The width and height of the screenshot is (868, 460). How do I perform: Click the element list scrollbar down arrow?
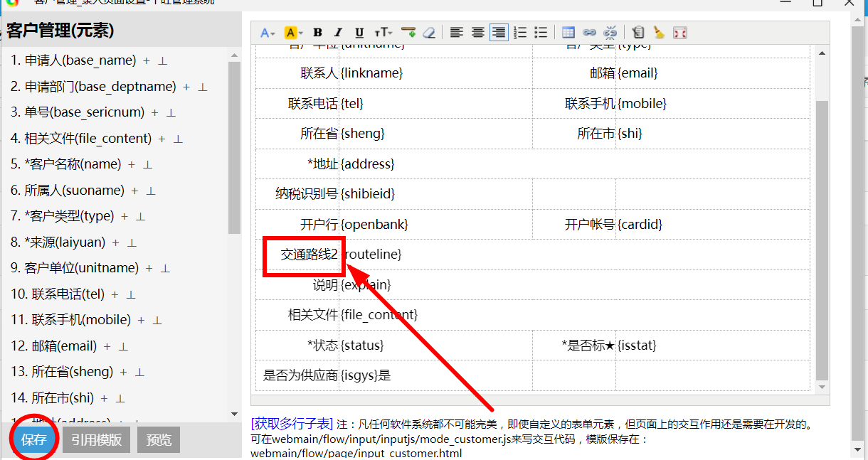click(235, 414)
